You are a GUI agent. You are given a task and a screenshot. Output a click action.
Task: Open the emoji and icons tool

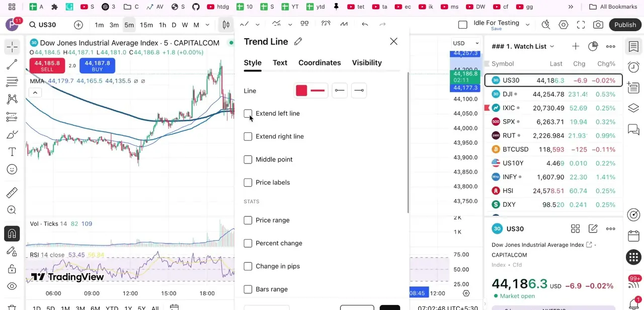[12, 170]
